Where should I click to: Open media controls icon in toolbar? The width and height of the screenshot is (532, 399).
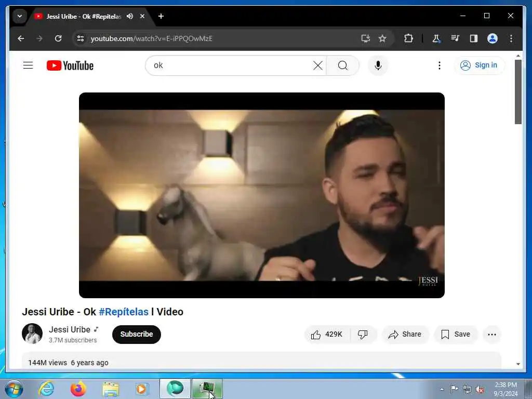[455, 38]
